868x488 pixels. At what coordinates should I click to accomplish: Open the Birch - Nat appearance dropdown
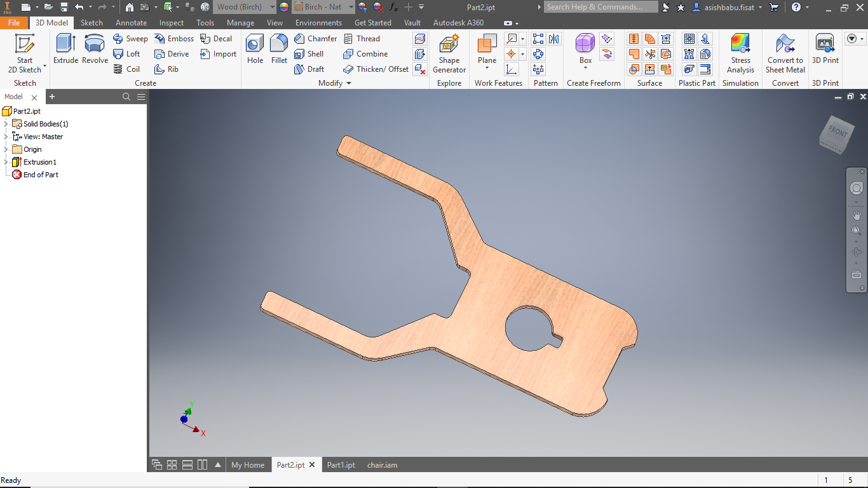click(351, 7)
